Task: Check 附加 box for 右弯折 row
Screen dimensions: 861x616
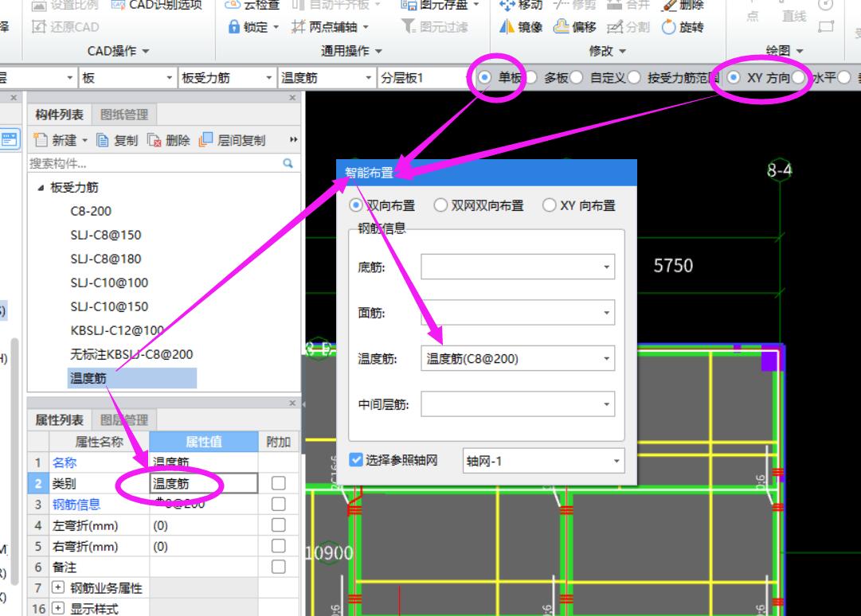Action: pyautogui.click(x=279, y=546)
